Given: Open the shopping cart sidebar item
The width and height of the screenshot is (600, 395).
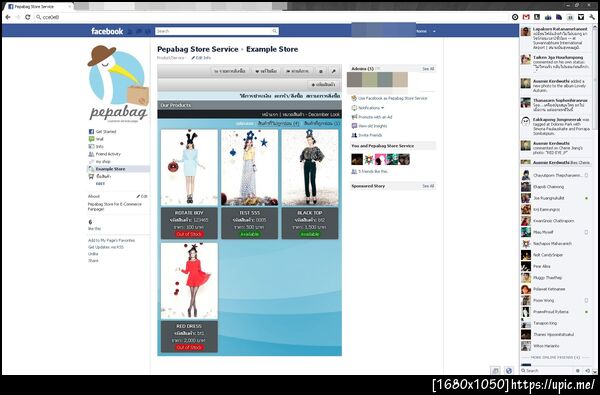Looking at the screenshot, I should pos(99,176).
